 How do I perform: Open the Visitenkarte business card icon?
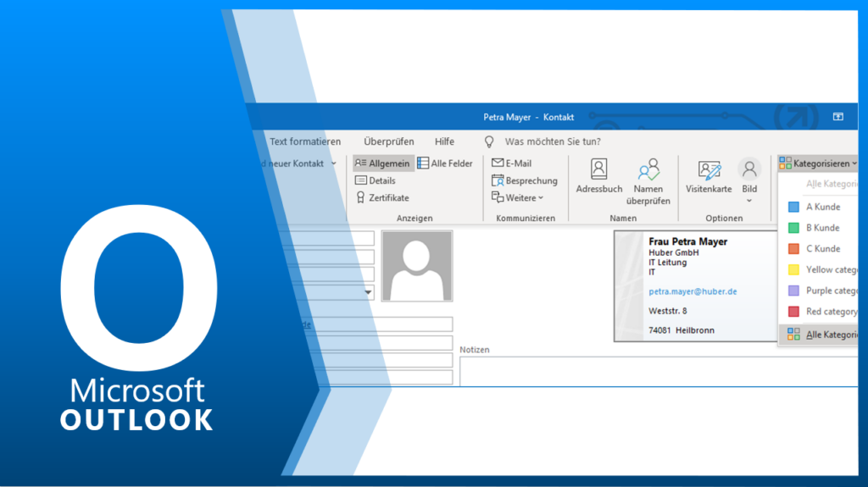[x=709, y=169]
